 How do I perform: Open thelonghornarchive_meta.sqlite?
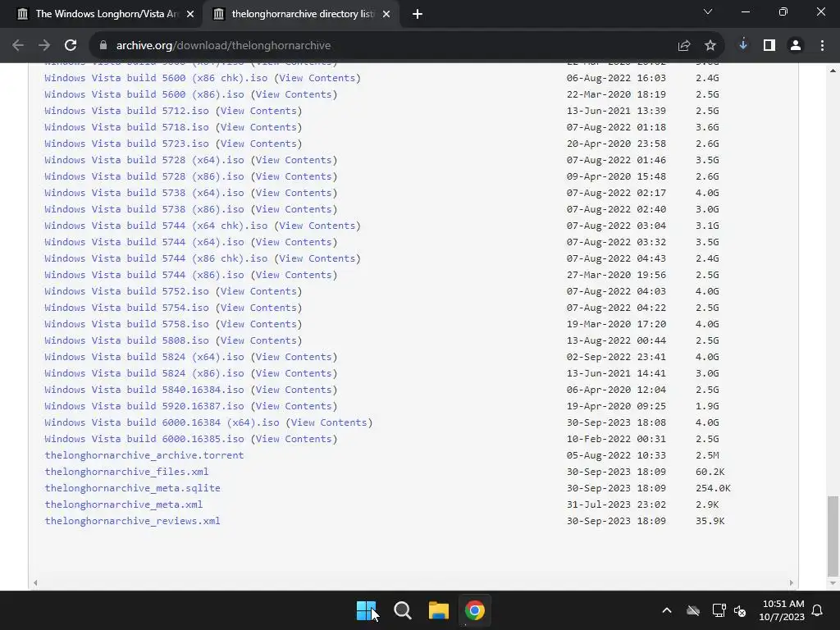[x=132, y=488]
